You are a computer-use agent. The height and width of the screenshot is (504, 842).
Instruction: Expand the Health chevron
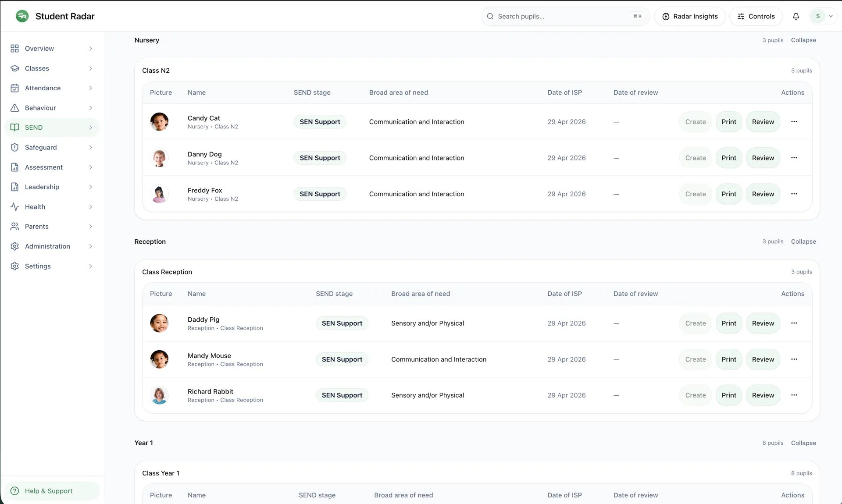point(91,207)
